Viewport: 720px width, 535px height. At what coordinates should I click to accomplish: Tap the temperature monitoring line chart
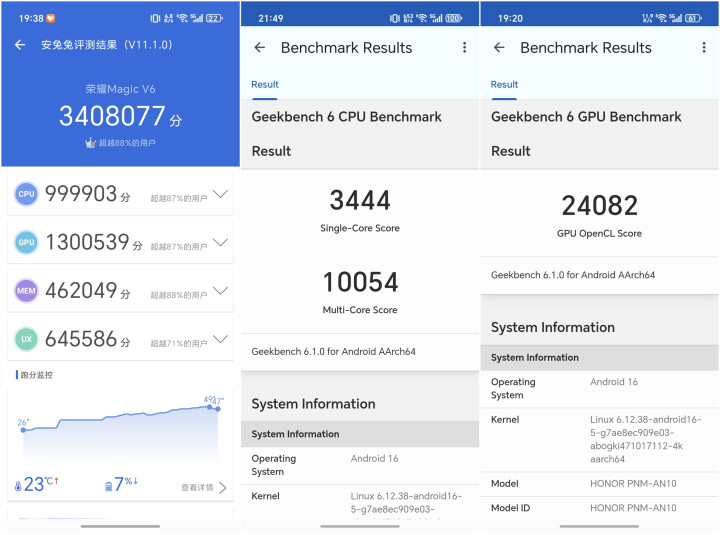[x=120, y=425]
